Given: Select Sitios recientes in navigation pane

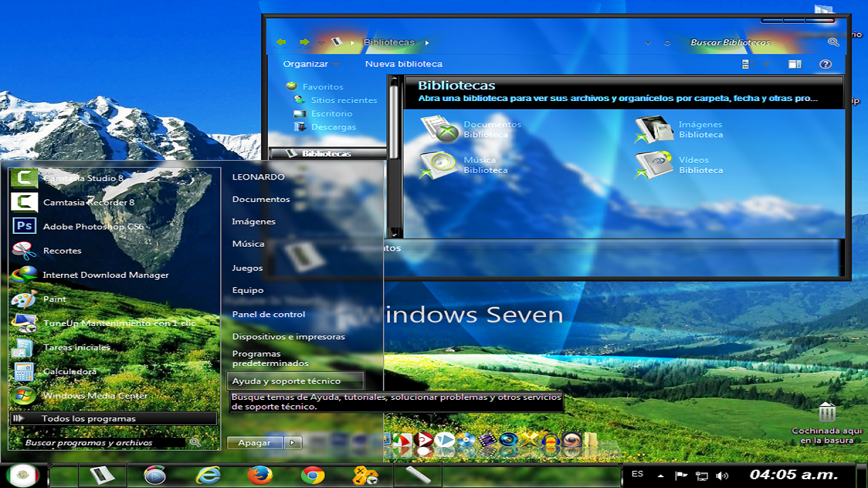Looking at the screenshot, I should (x=344, y=100).
